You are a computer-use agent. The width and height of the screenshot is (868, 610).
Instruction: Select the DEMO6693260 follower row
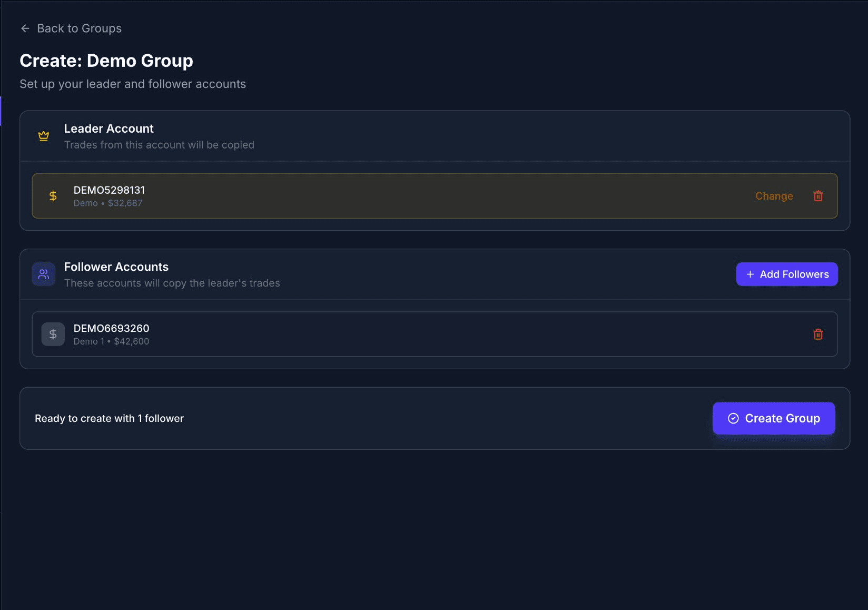tap(369, 333)
